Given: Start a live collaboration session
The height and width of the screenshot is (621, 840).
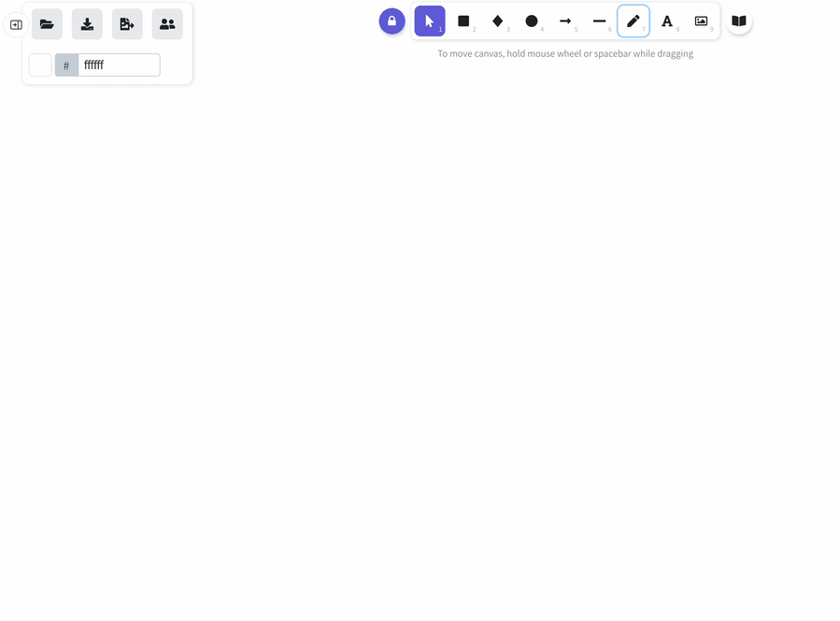Looking at the screenshot, I should (x=167, y=24).
